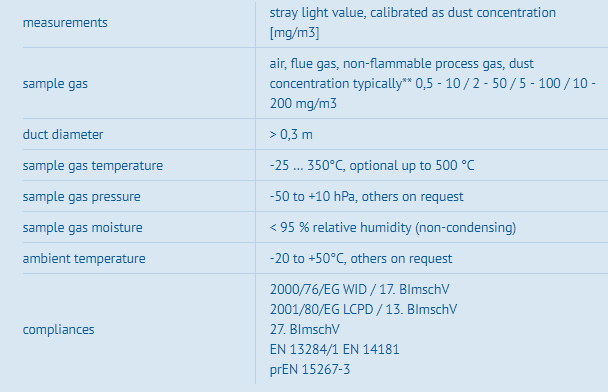Screen dimensions: 608x392
Task: Select the stray light value description text
Action: tap(413, 22)
